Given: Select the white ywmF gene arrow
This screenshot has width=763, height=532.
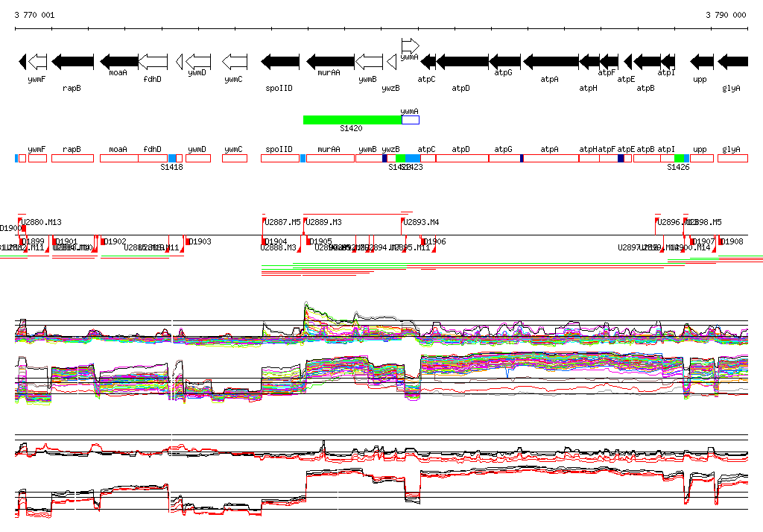Looking at the screenshot, I should [x=37, y=62].
